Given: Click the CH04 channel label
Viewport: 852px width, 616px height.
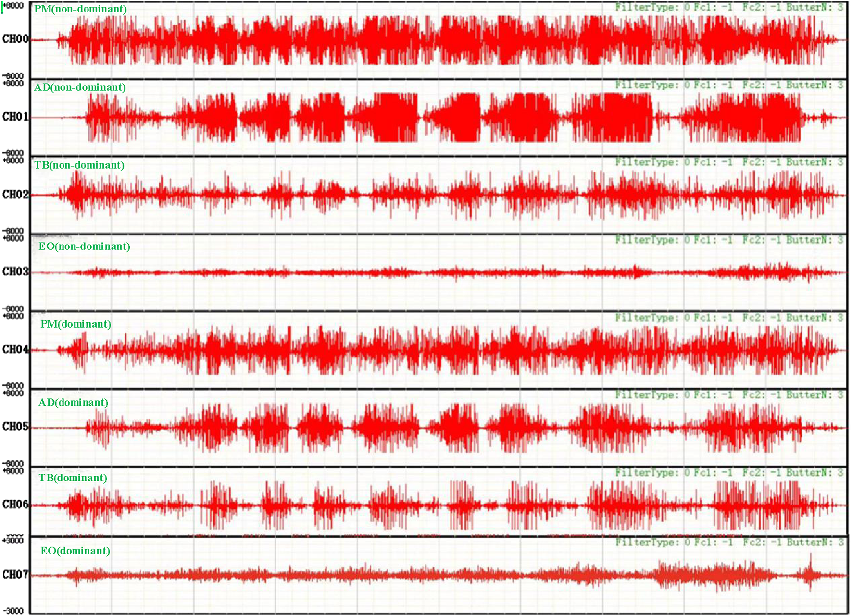Looking at the screenshot, I should (15, 350).
